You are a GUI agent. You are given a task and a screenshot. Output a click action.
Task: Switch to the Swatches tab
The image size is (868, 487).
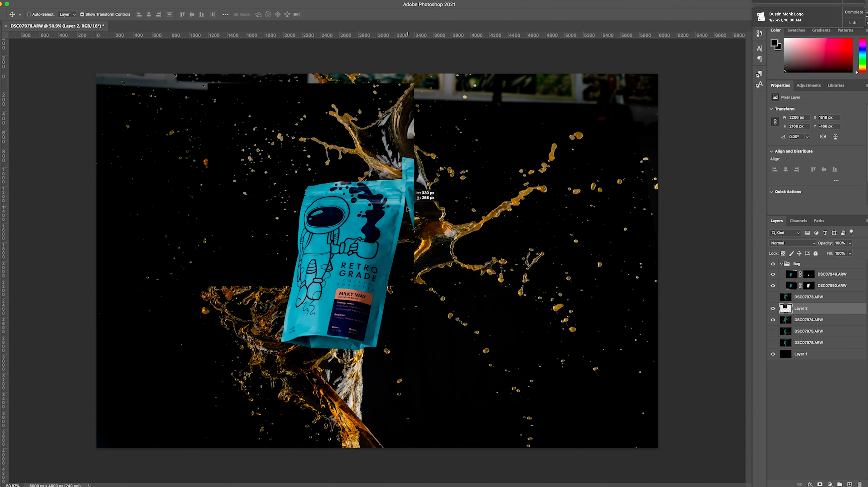pyautogui.click(x=796, y=30)
